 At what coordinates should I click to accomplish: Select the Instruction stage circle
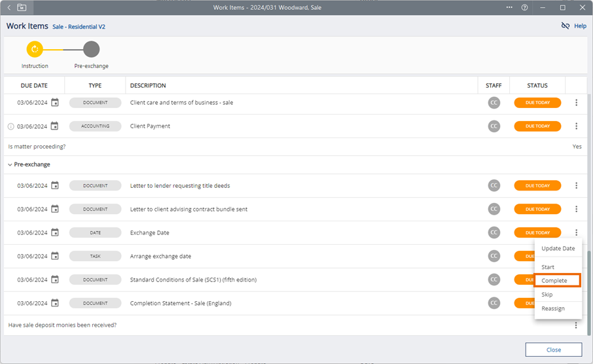tap(35, 49)
